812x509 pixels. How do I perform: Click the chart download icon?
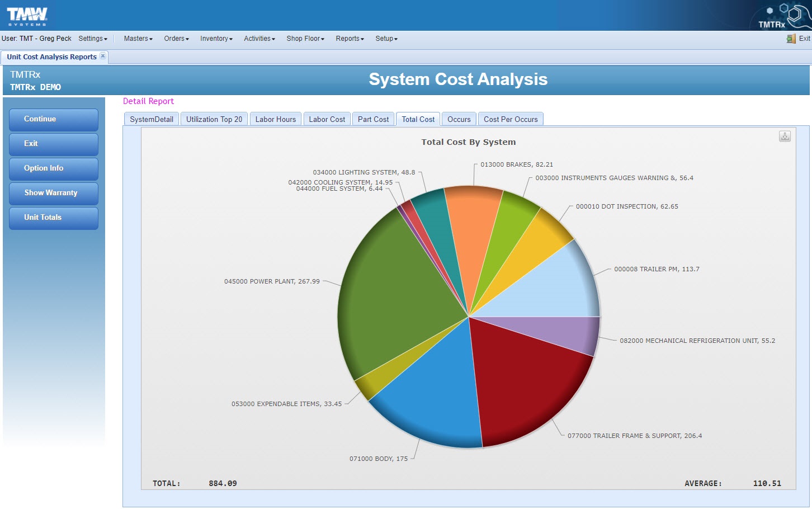tap(785, 136)
